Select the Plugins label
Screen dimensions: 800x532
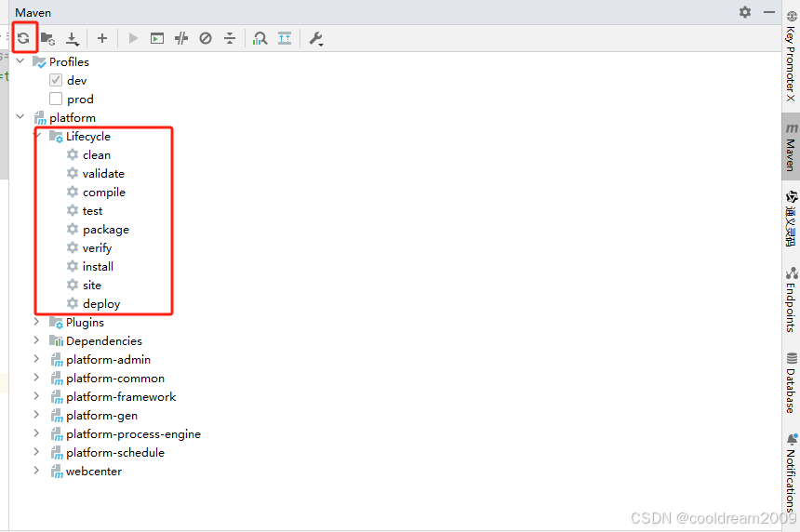coord(85,323)
